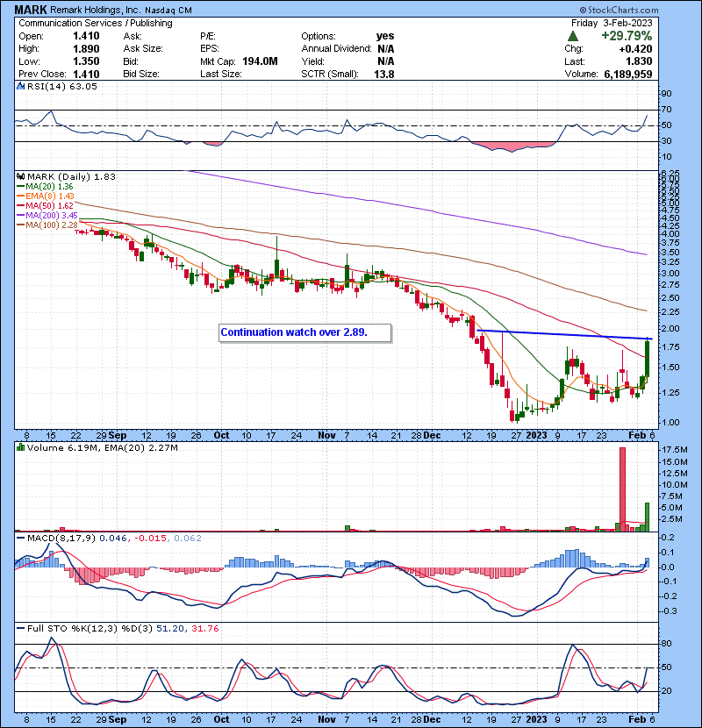This screenshot has height=728, width=702.
Task: Click the EMA(8) 1.43 legend entry
Action: (x=46, y=196)
